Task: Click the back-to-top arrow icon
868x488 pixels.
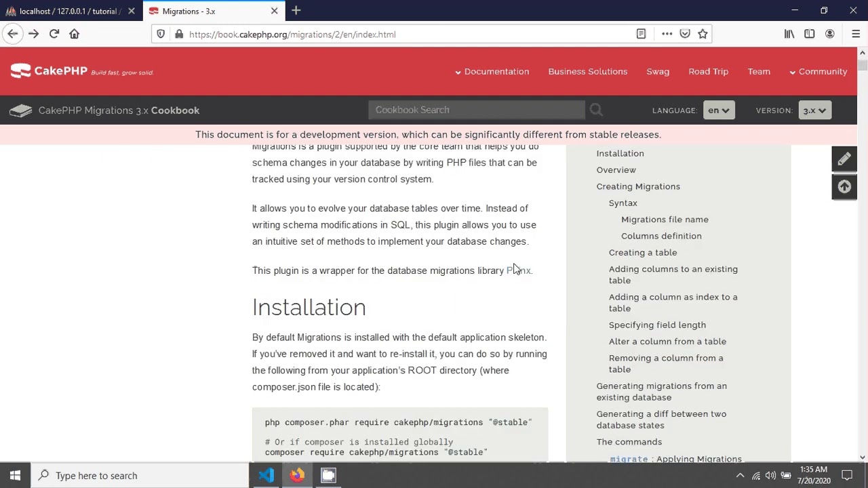Action: click(x=844, y=187)
